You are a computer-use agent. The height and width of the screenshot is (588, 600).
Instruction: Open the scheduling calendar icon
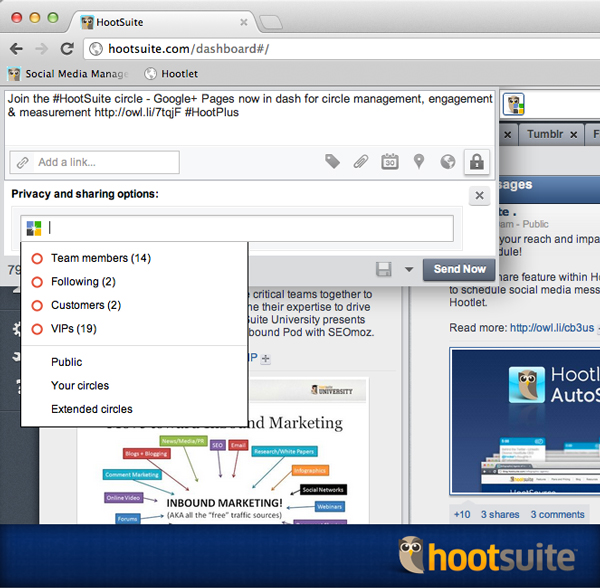point(390,162)
